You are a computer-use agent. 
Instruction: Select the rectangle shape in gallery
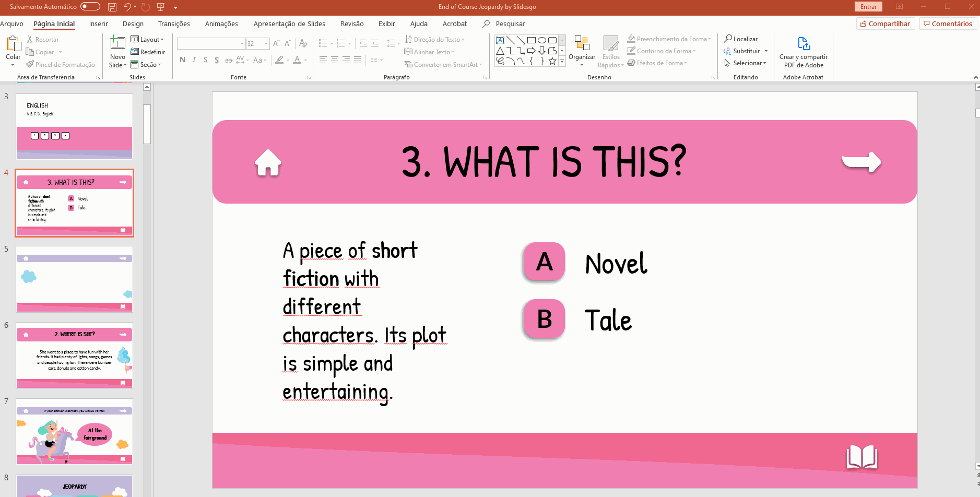[x=532, y=40]
